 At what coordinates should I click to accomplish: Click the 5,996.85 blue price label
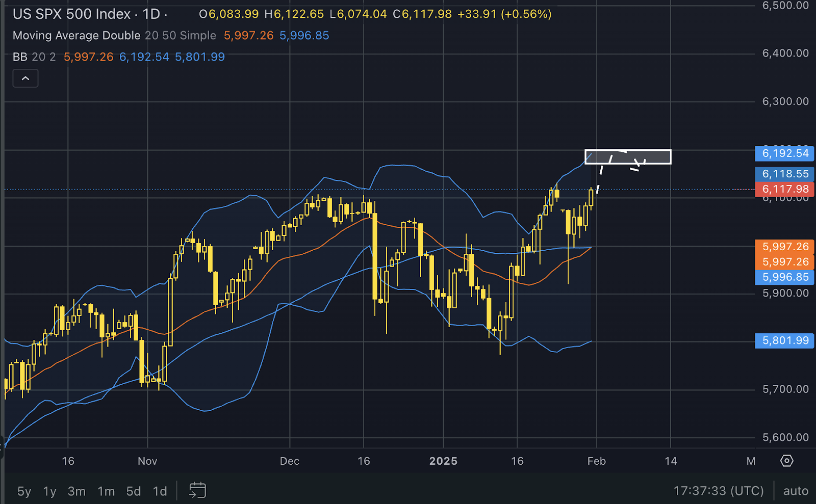click(x=785, y=277)
